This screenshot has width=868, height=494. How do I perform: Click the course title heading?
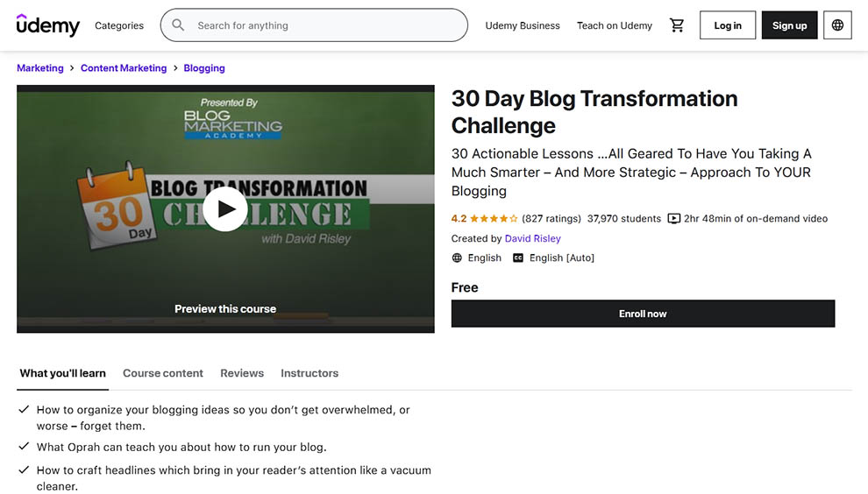pyautogui.click(x=594, y=112)
